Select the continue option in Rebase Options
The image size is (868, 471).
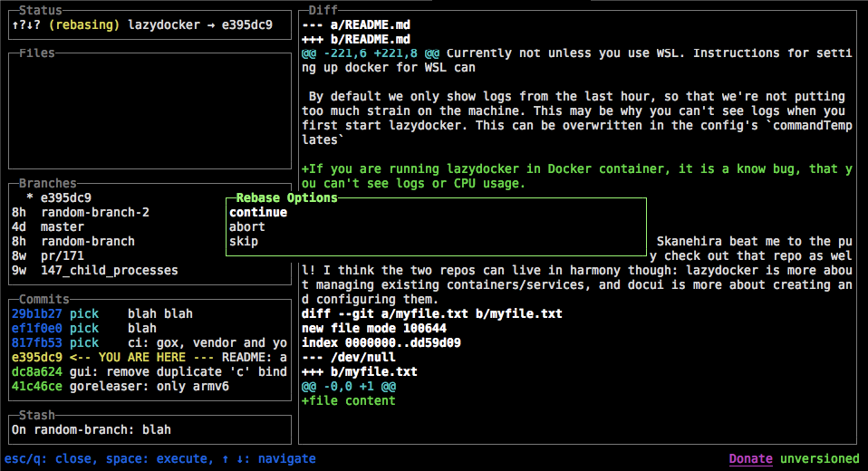[x=436, y=213]
